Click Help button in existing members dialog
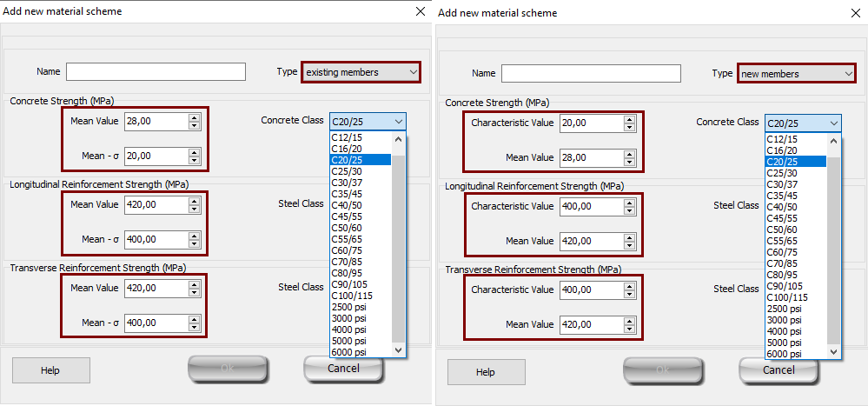The image size is (868, 406). tap(50, 370)
